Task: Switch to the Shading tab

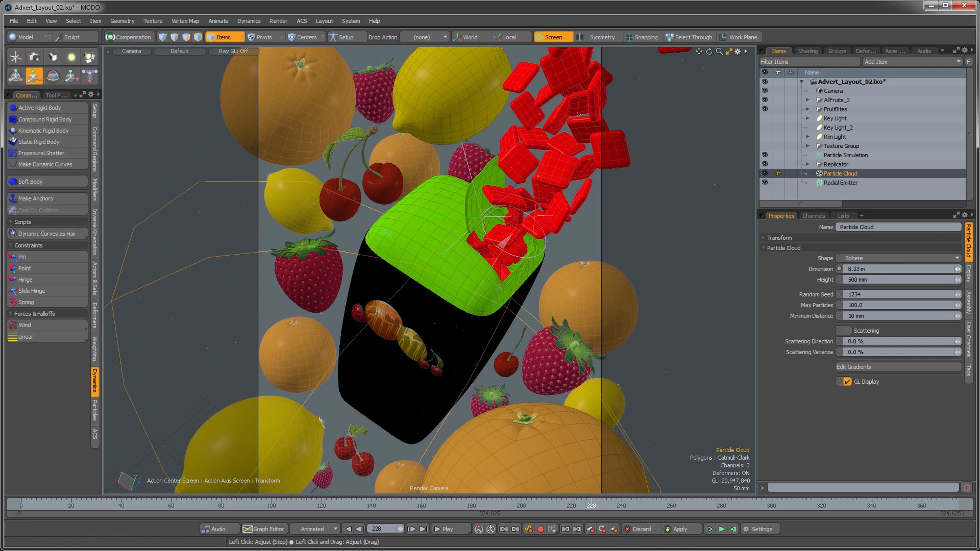Action: (x=808, y=51)
